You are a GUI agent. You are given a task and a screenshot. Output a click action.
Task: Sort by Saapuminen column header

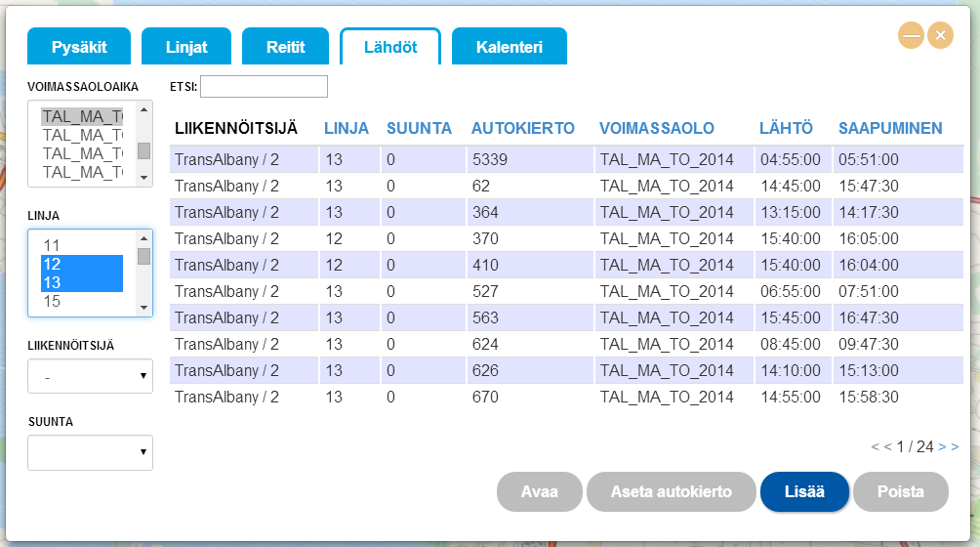click(x=890, y=128)
